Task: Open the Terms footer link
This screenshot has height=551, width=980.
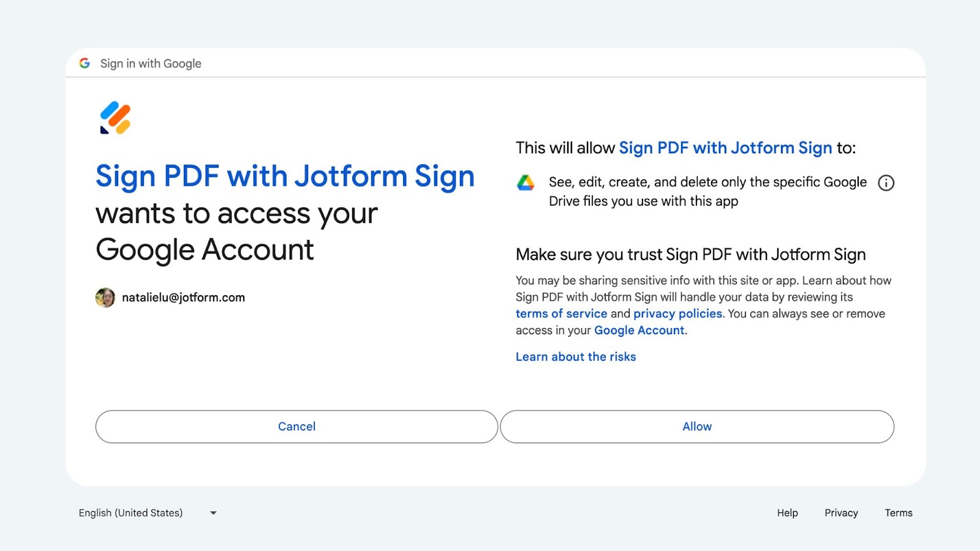Action: 898,513
